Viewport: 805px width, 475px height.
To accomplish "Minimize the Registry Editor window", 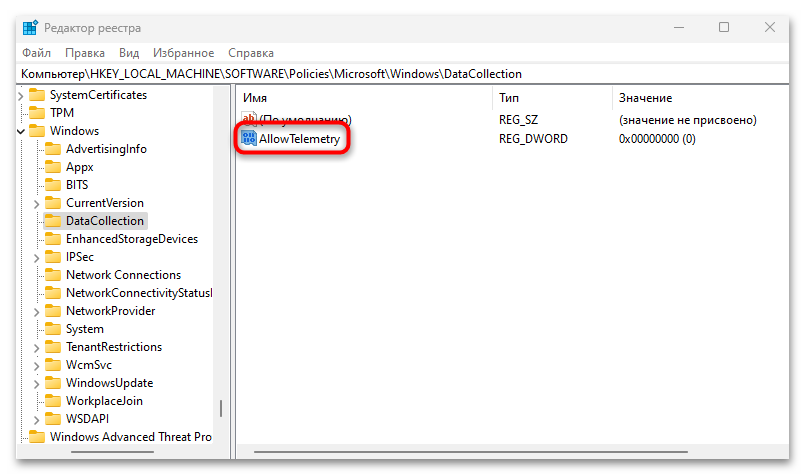I will [679, 27].
